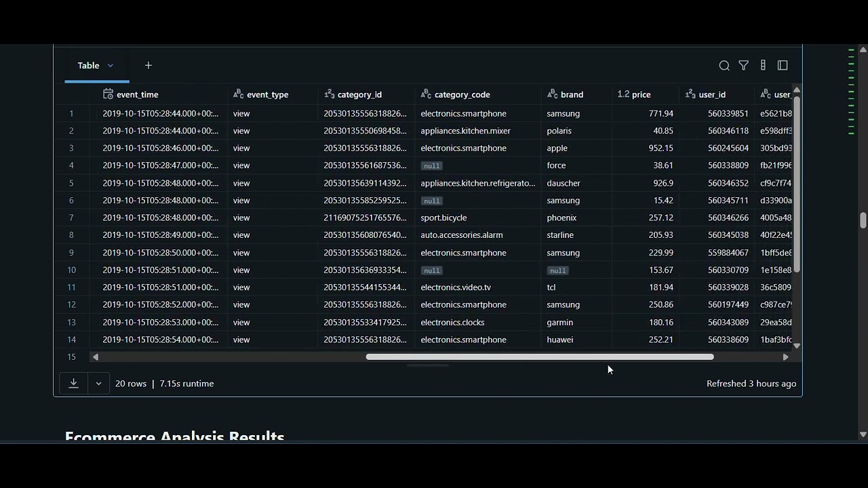
Task: Click 'Refreshed 3 hours ago' text
Action: (x=751, y=384)
